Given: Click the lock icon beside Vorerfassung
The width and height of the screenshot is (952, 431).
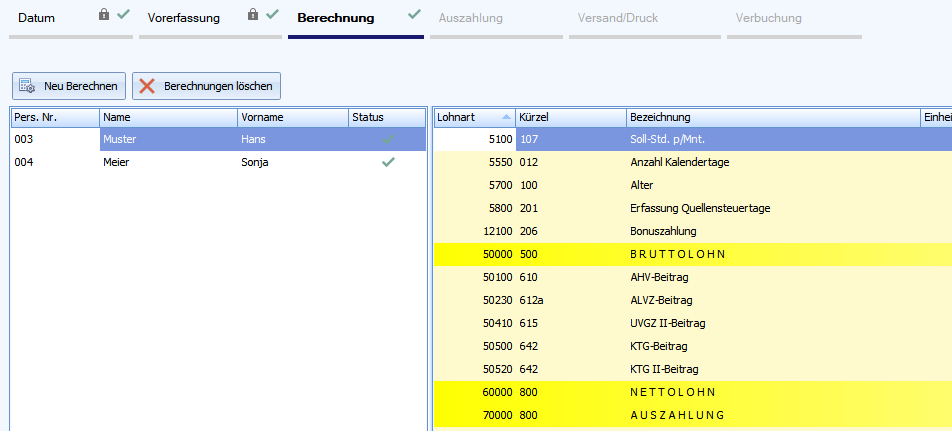Looking at the screenshot, I should click(x=253, y=15).
